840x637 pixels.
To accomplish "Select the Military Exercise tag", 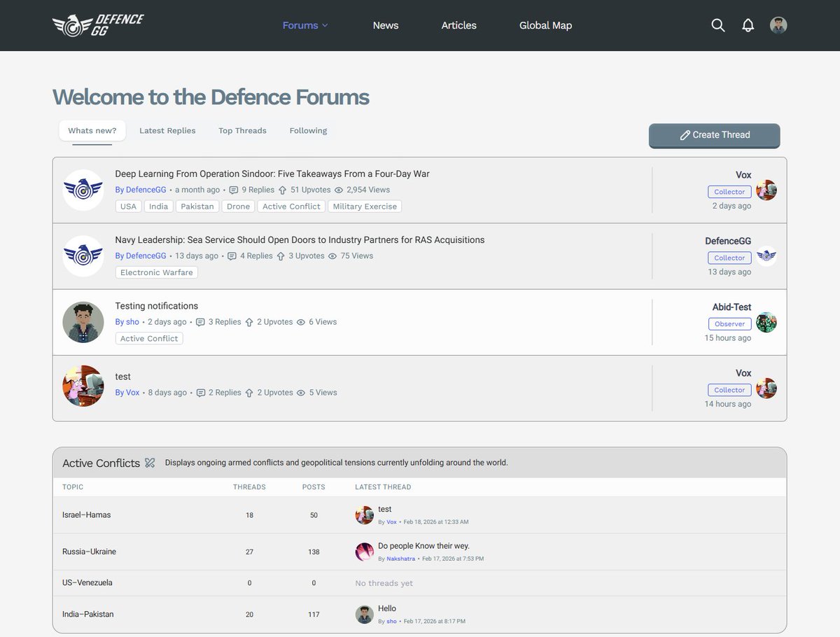I will point(365,206).
